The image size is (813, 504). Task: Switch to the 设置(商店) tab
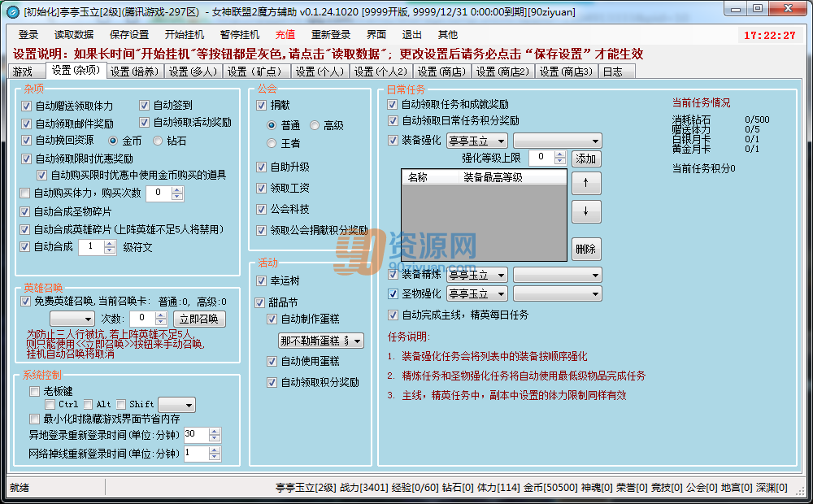[x=442, y=72]
